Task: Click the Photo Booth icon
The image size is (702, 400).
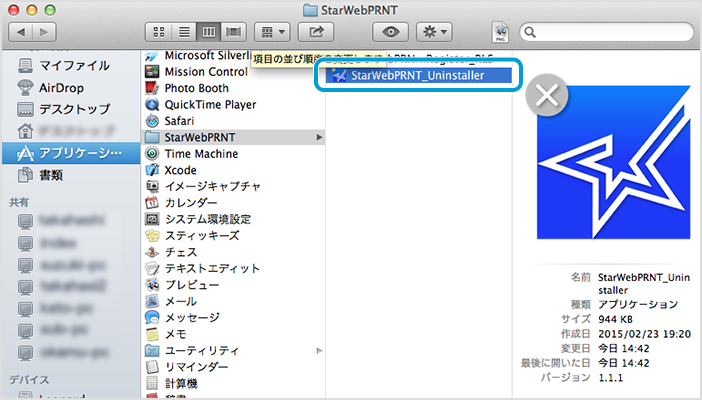Action: [x=152, y=88]
